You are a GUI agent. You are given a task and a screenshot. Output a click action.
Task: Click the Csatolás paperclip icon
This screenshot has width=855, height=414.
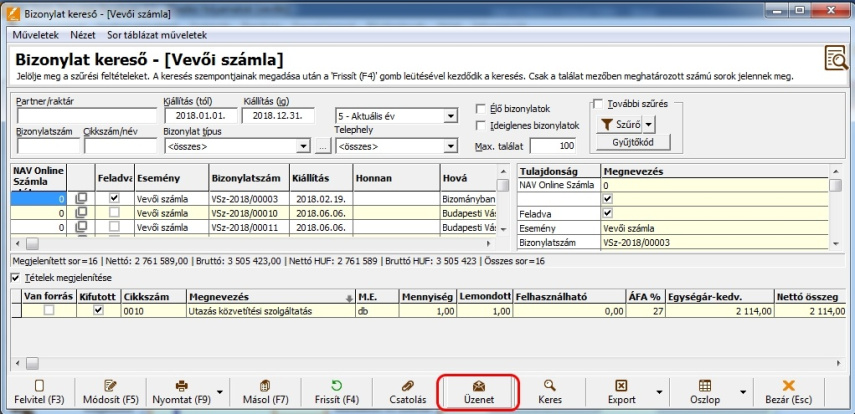click(407, 385)
